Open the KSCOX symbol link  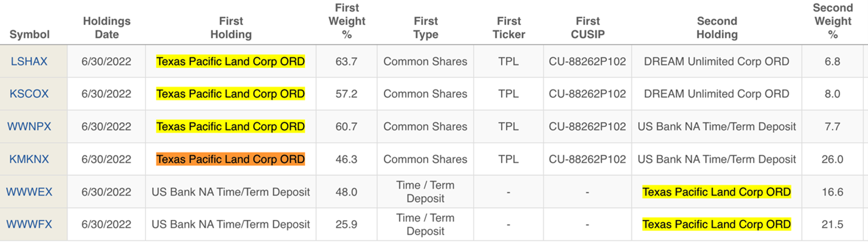(29, 94)
